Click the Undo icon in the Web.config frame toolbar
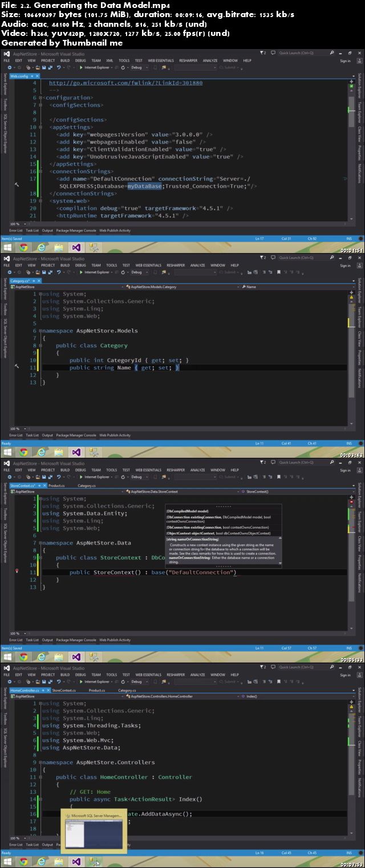The width and height of the screenshot is (365, 868). 59,67
